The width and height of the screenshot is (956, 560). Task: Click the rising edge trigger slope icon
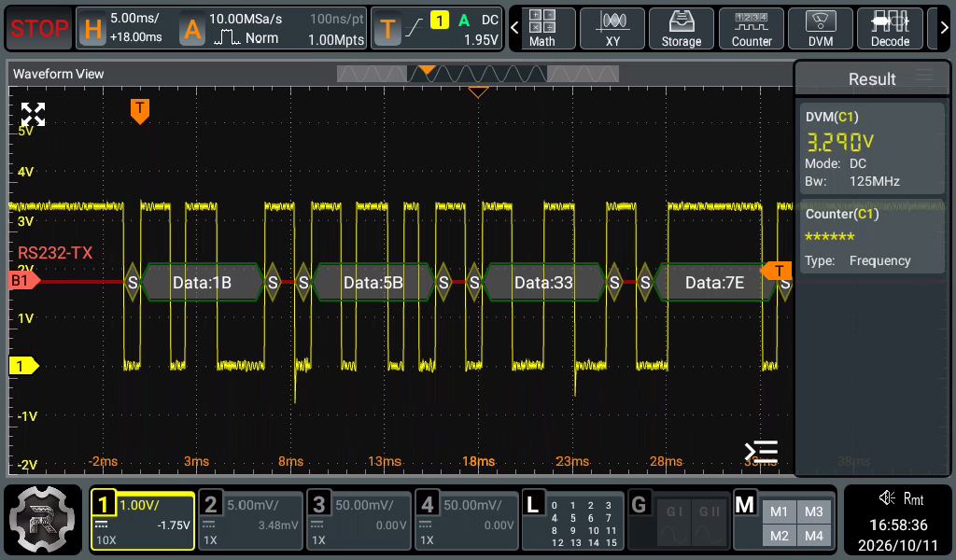(x=414, y=27)
